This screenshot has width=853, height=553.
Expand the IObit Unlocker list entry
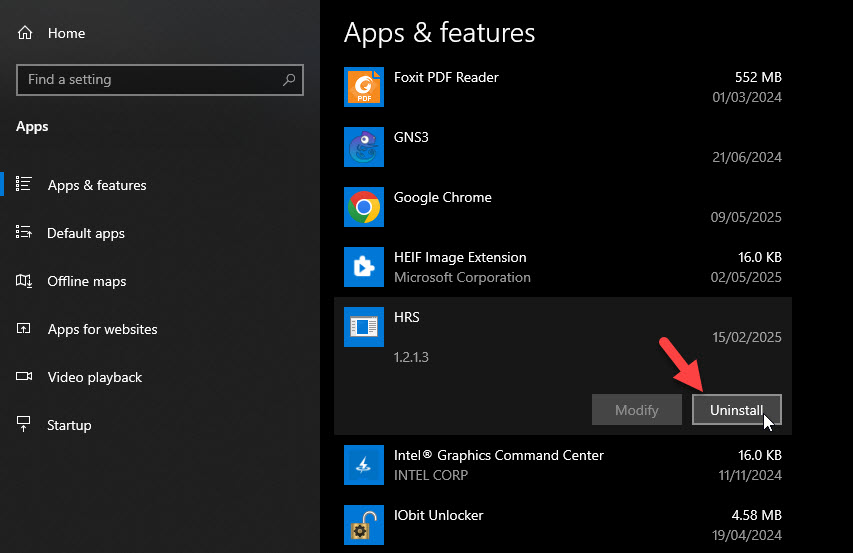coord(563,525)
